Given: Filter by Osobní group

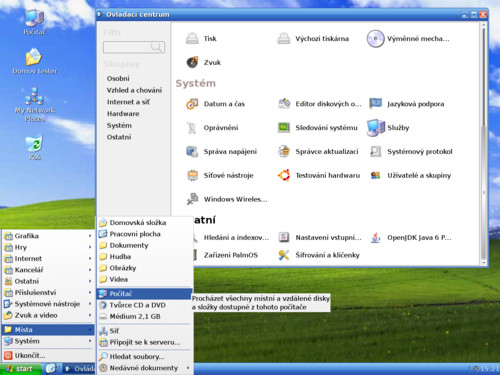Looking at the screenshot, I should [118, 78].
